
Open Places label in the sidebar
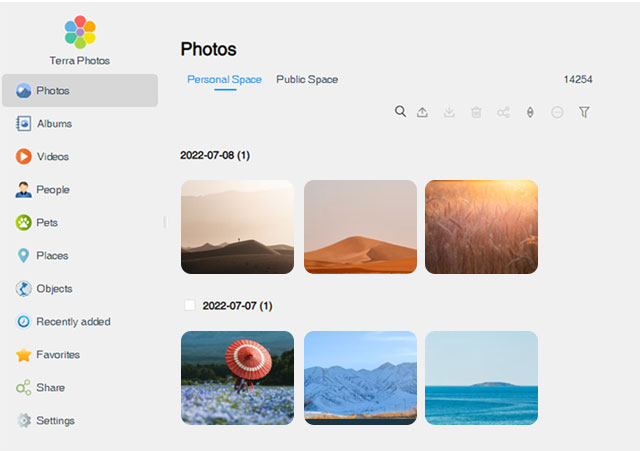click(52, 255)
